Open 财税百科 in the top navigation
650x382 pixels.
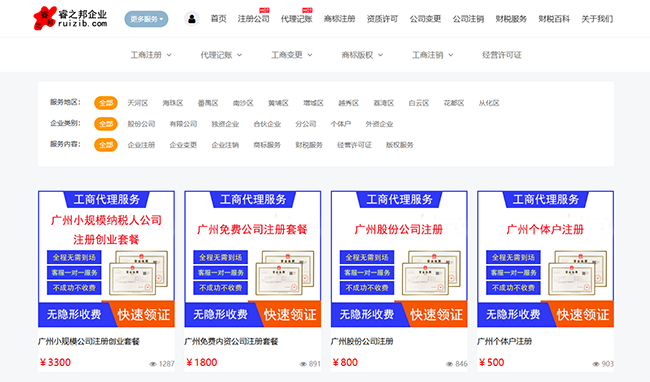(x=554, y=19)
